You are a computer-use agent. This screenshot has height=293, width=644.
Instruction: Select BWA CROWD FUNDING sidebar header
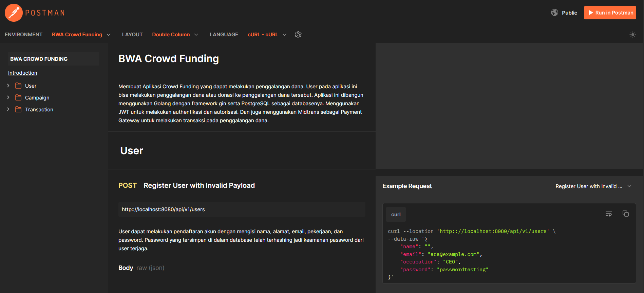53,59
